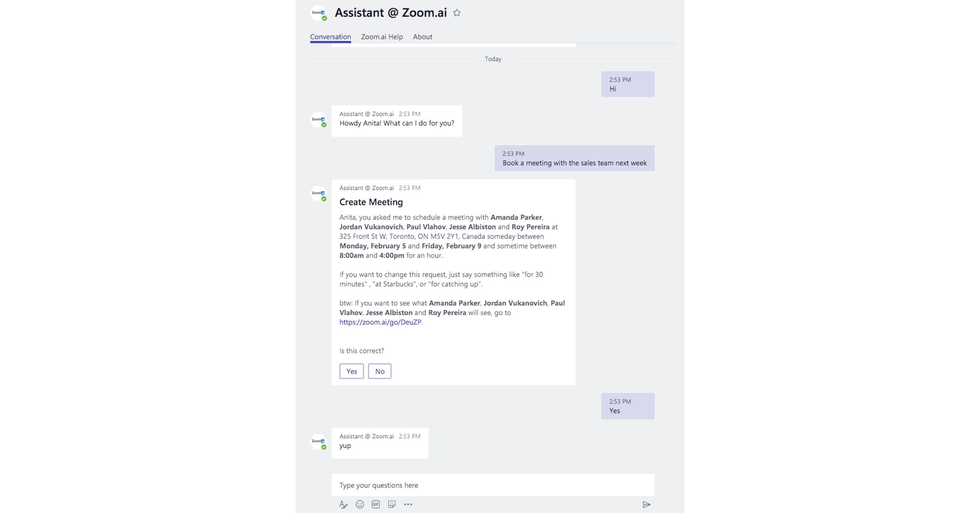Open messaging extensions via the ellipsis icon

point(408,504)
